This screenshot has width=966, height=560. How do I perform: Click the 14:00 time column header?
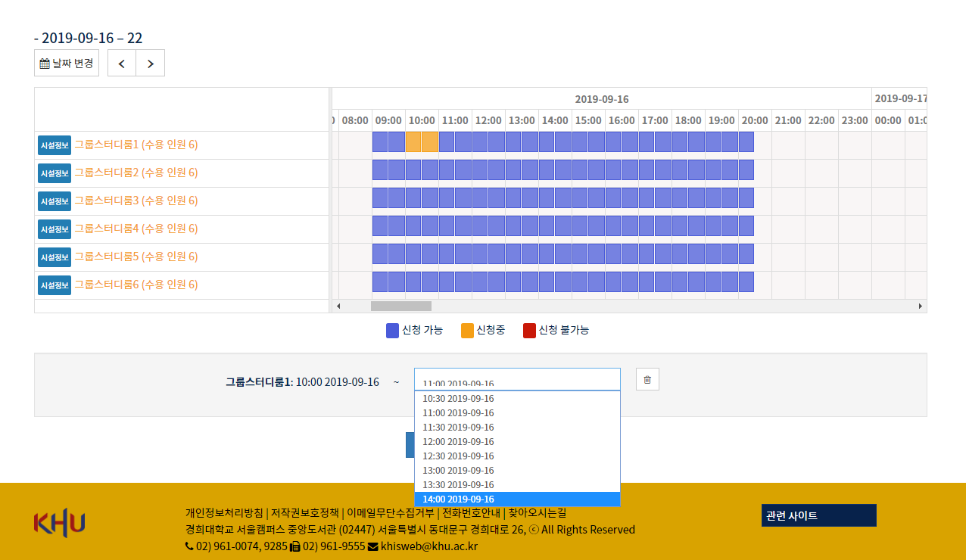[x=555, y=120]
